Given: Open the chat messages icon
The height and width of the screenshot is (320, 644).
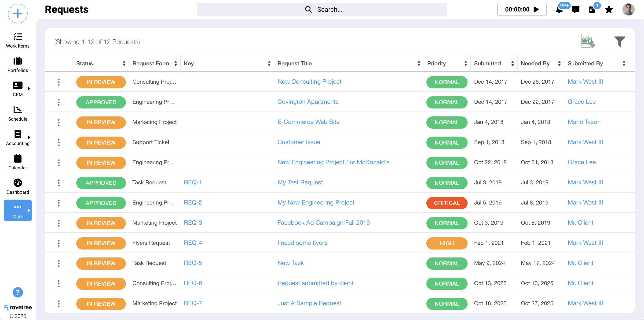Looking at the screenshot, I should [x=575, y=10].
